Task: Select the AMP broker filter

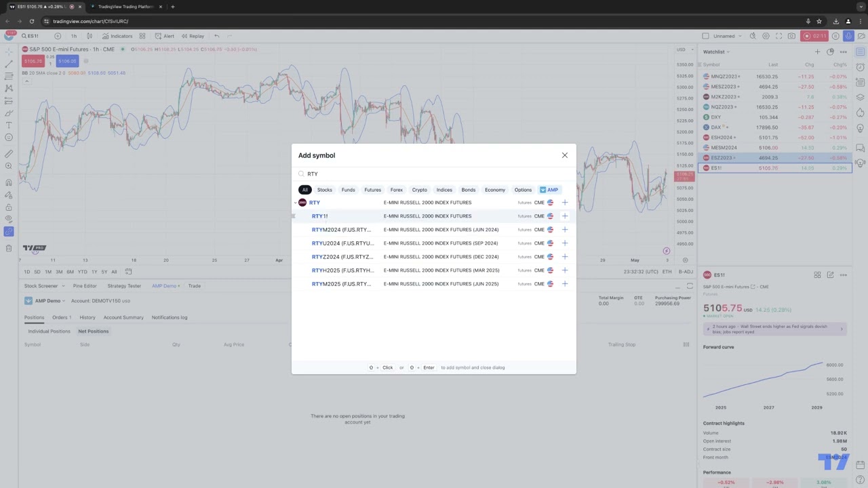Action: tap(549, 190)
